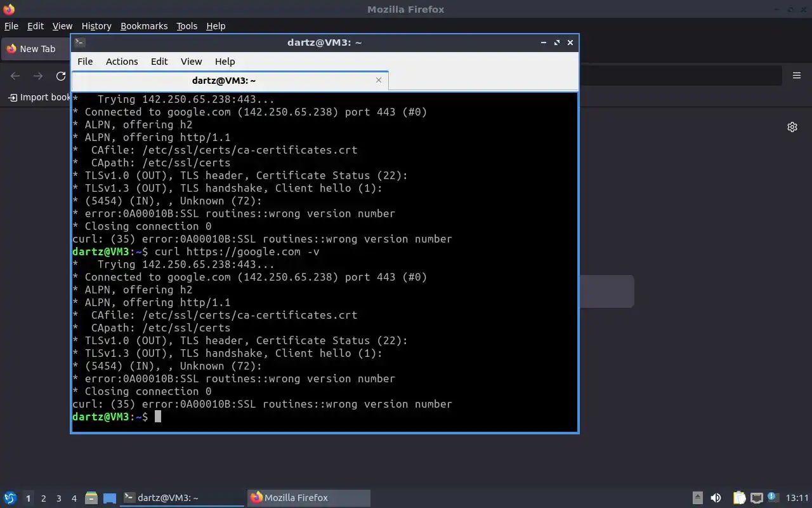Open the Firefox Edit menu
Screen dimensions: 812x508
36,26
